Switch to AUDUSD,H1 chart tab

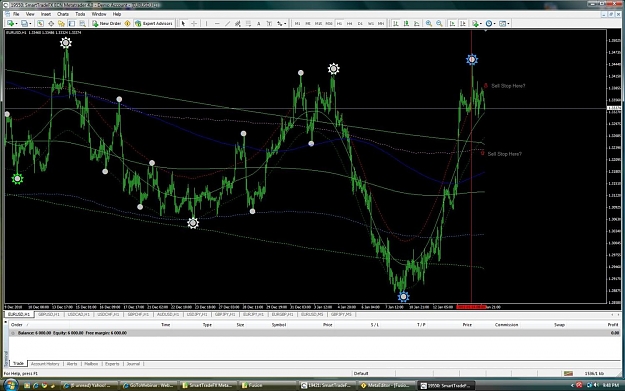pyautogui.click(x=168, y=314)
